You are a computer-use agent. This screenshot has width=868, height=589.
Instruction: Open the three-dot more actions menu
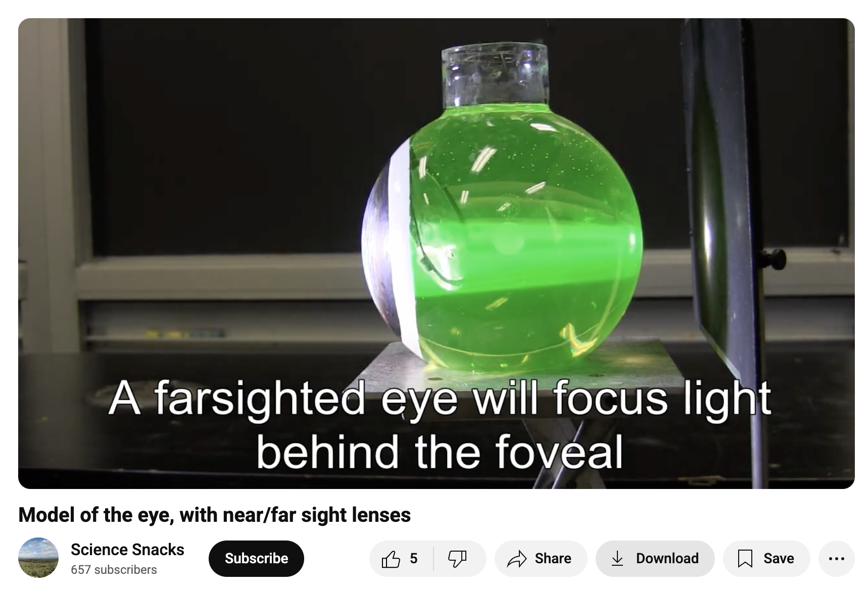click(837, 559)
